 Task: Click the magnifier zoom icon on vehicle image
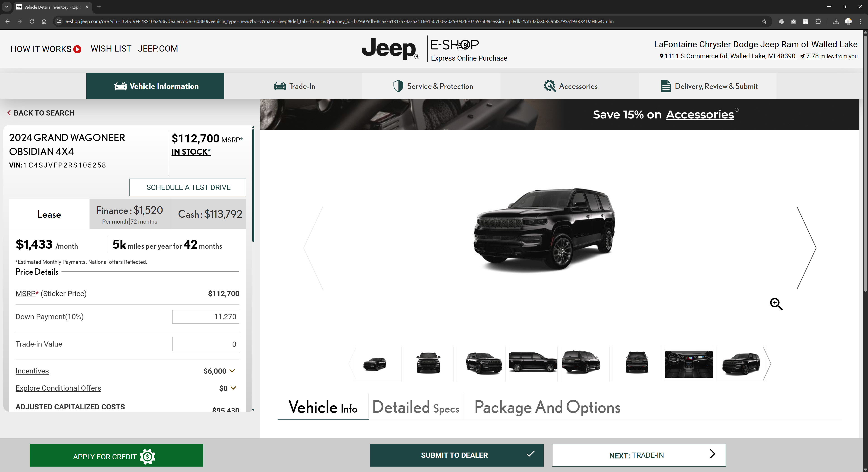pos(776,304)
